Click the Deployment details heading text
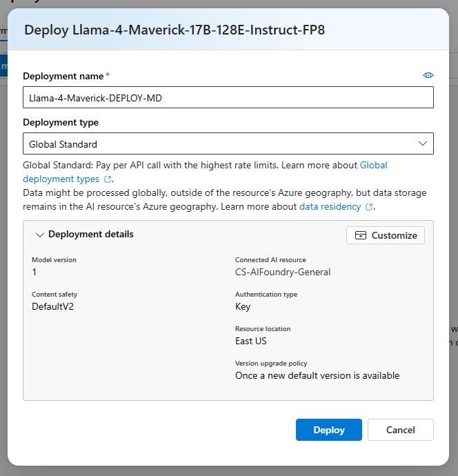The image size is (458, 476). click(x=91, y=234)
